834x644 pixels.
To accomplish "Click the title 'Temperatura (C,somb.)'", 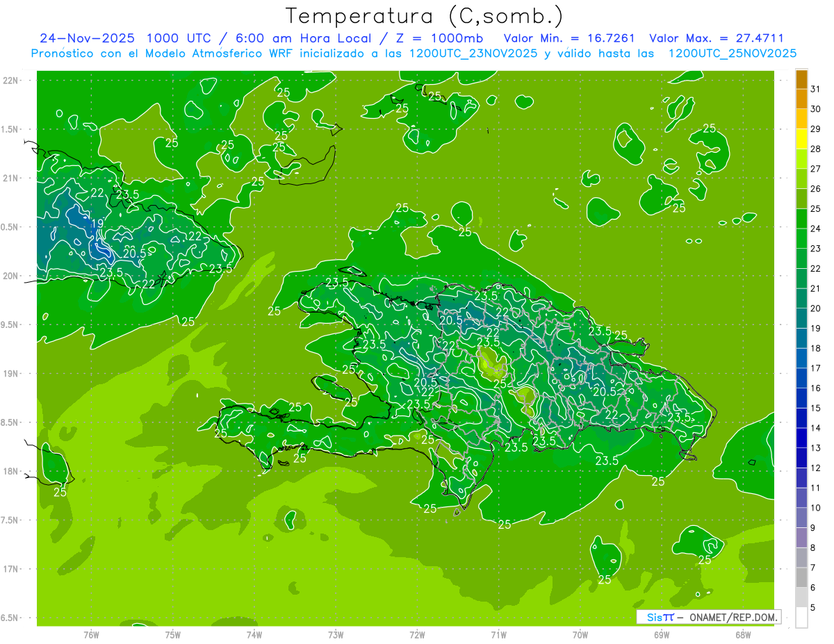I will point(425,16).
